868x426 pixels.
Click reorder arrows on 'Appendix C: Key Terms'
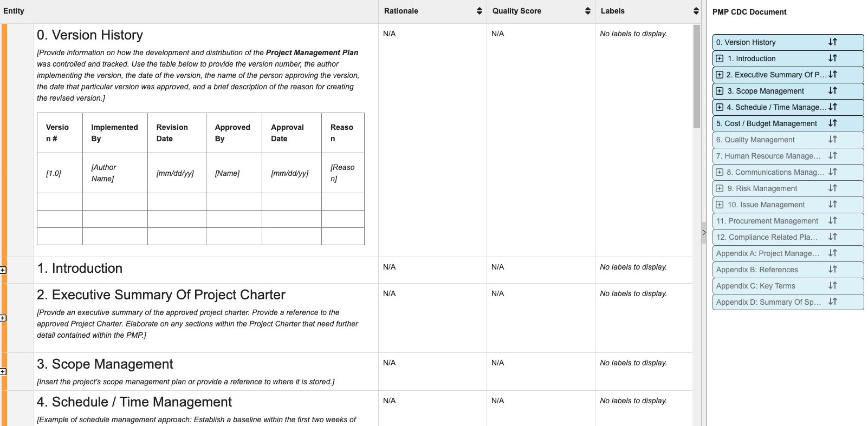833,286
